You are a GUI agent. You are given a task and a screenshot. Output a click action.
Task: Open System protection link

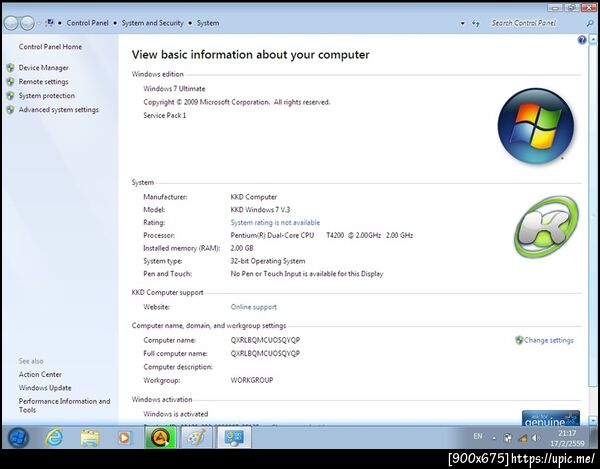(x=47, y=96)
